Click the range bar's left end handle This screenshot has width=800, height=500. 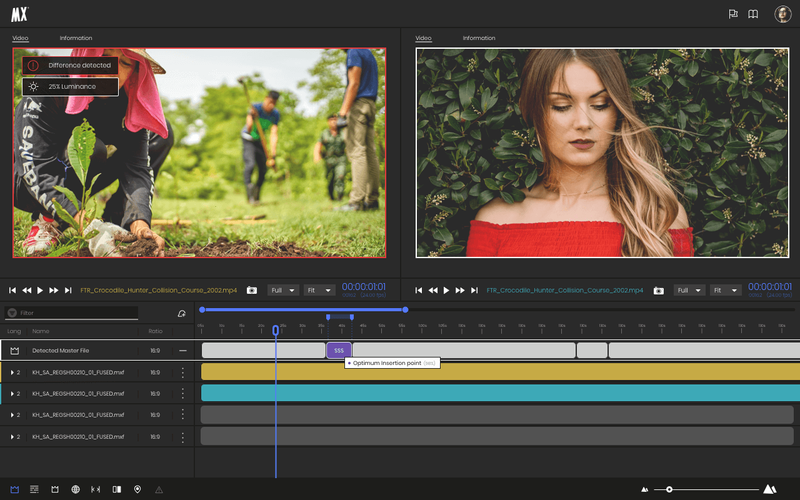tap(202, 310)
